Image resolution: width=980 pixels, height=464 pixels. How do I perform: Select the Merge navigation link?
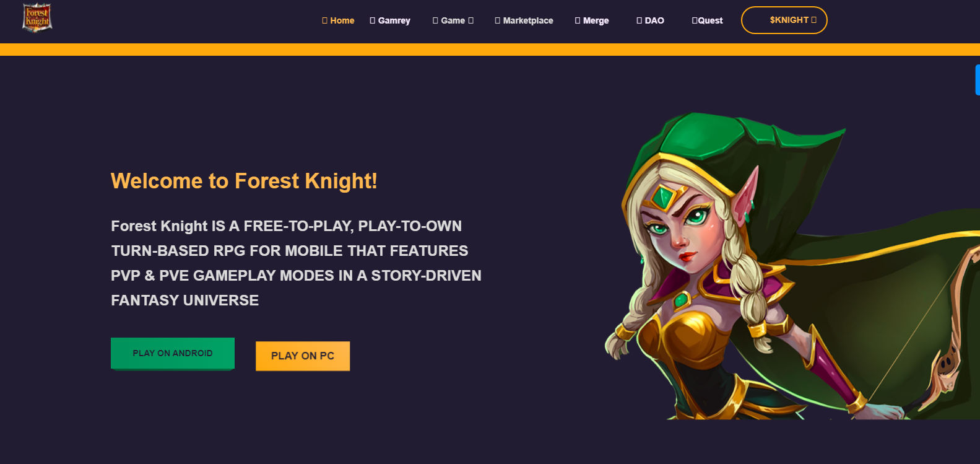596,20
